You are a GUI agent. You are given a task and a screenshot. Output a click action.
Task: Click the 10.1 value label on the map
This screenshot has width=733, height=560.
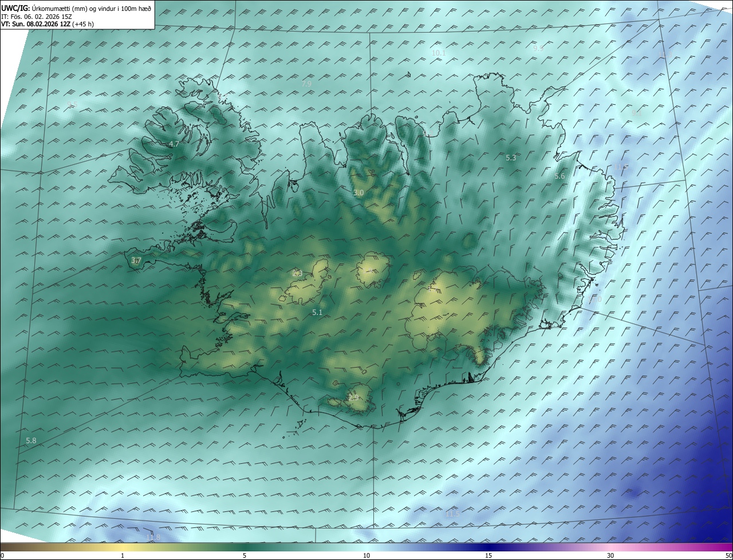pos(439,53)
